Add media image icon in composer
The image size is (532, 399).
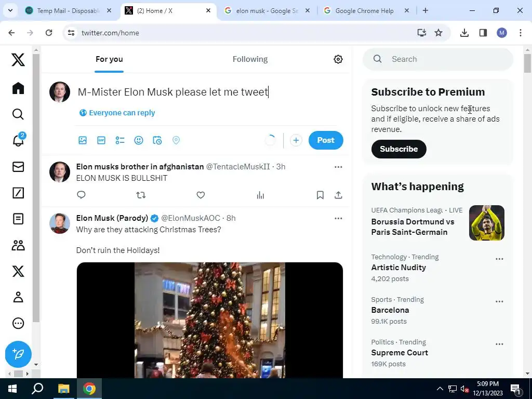[83, 140]
